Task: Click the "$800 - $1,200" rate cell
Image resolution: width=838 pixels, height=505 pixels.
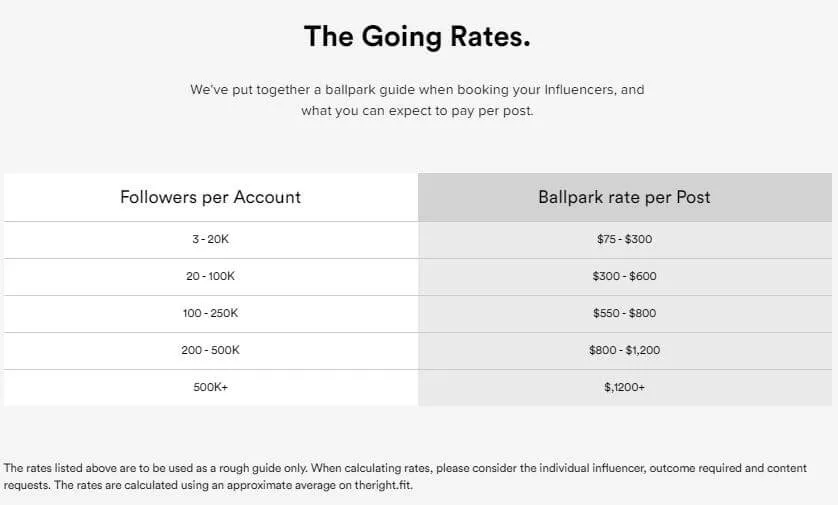Action: tap(624, 350)
